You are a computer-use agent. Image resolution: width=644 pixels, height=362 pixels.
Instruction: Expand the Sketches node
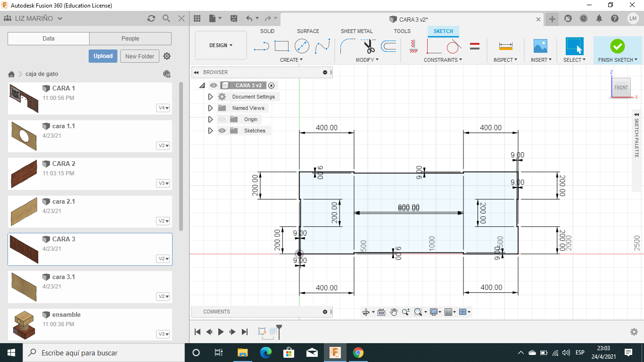tap(210, 131)
